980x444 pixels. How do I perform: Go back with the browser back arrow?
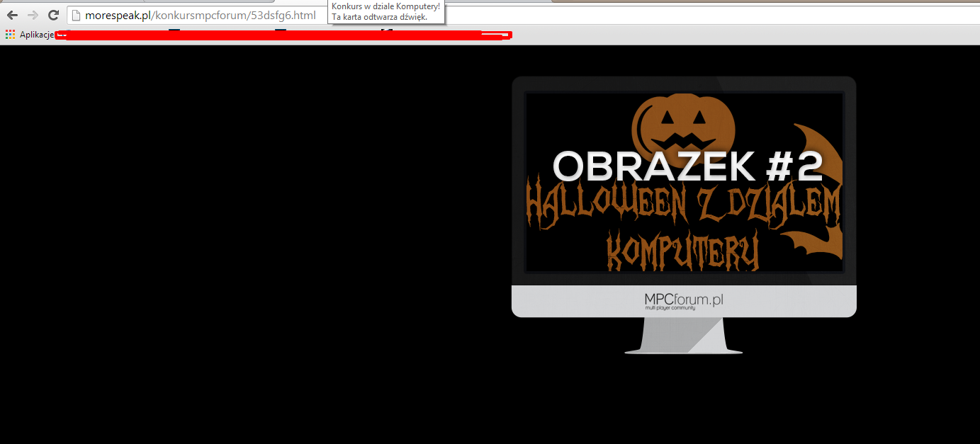click(x=12, y=16)
